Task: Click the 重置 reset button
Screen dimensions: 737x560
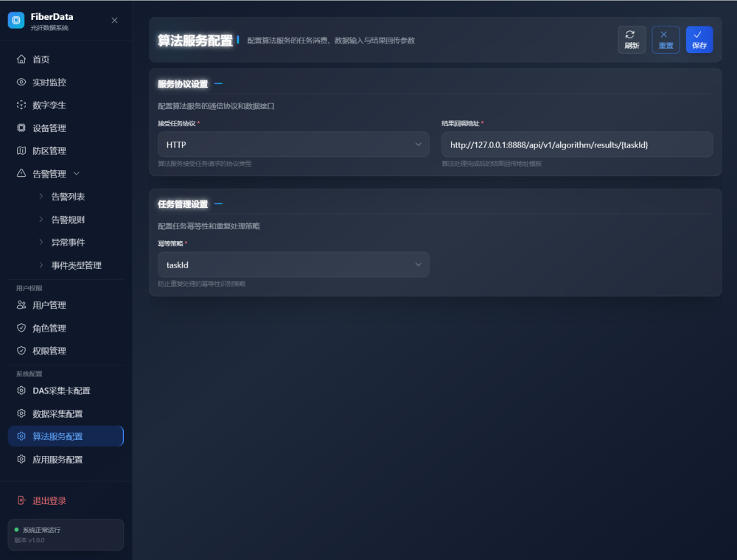Action: click(x=666, y=40)
